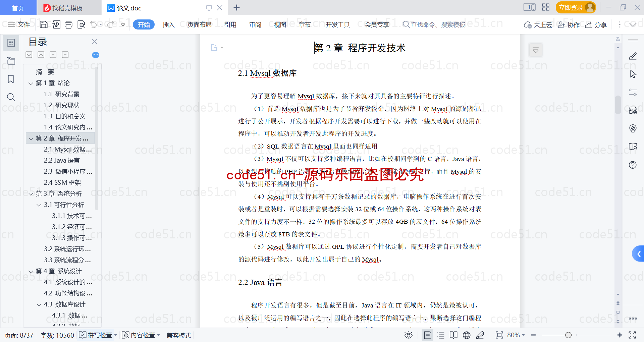Select 2.4 SSM 框架 in outline
644x342 pixels.
[x=62, y=183]
